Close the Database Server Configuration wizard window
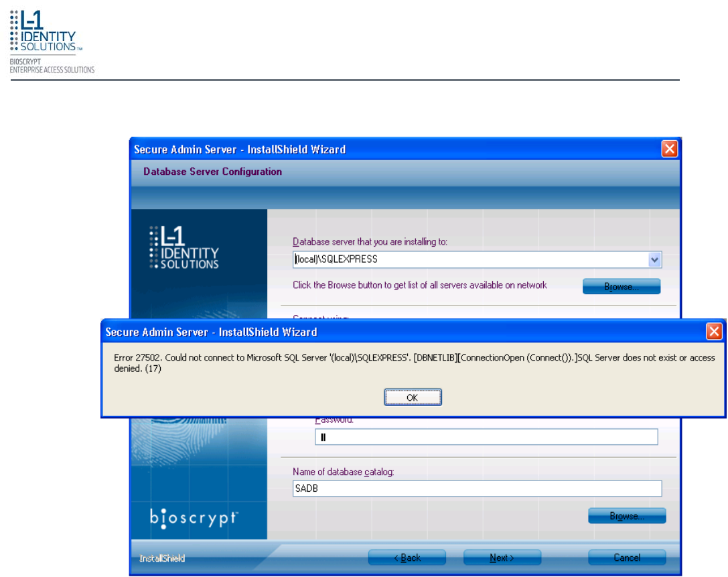 coord(669,149)
